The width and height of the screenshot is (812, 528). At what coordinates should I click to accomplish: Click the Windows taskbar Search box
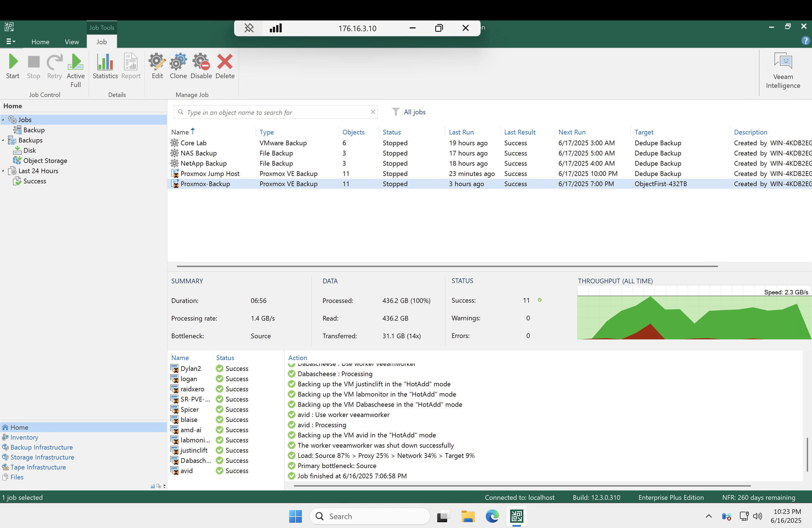(x=370, y=516)
